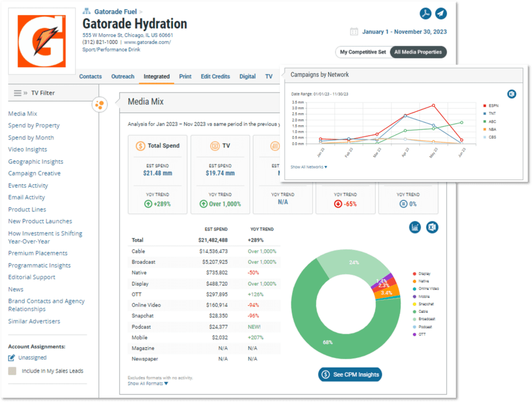Screen dimensions: 532x402
Task: Click the TV Filter hamburger menu icon
Action: pyautogui.click(x=18, y=93)
